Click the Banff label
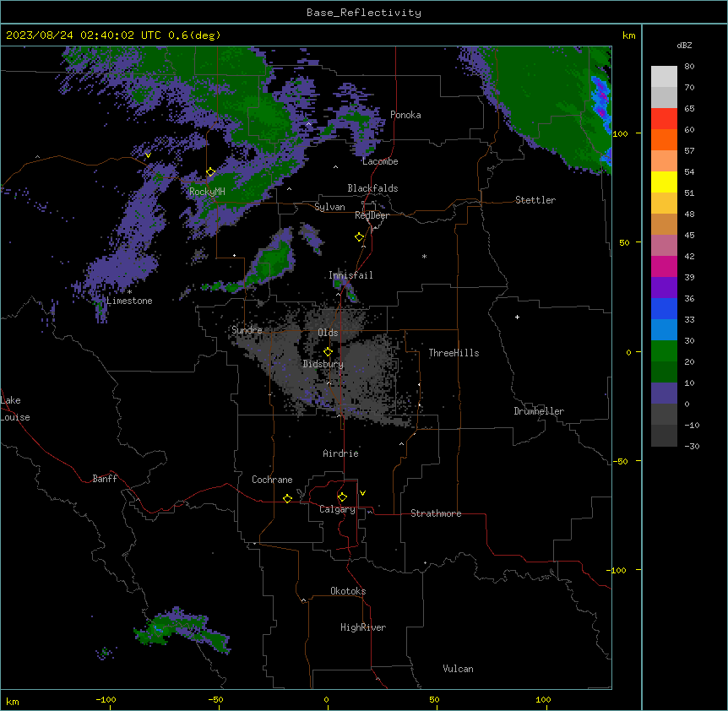The image size is (728, 711). coord(105,479)
